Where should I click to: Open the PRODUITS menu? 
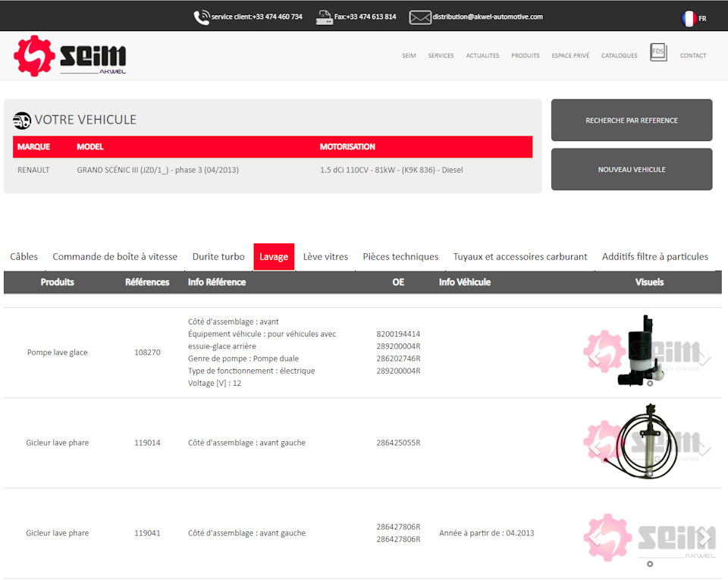tap(525, 55)
